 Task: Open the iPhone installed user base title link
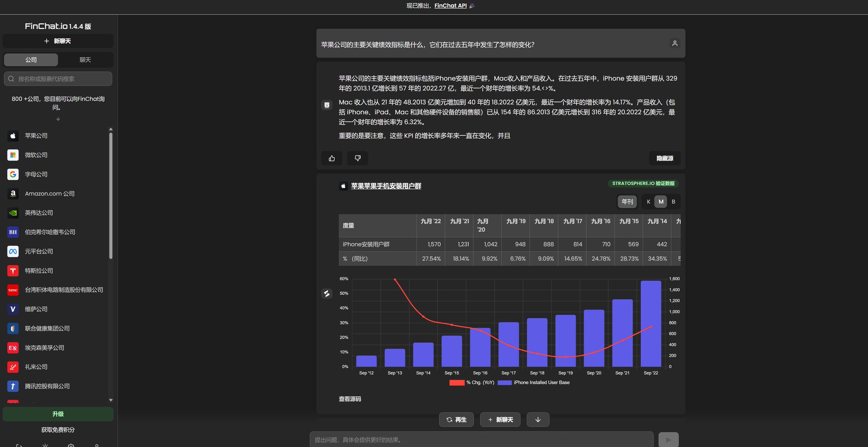click(x=386, y=186)
